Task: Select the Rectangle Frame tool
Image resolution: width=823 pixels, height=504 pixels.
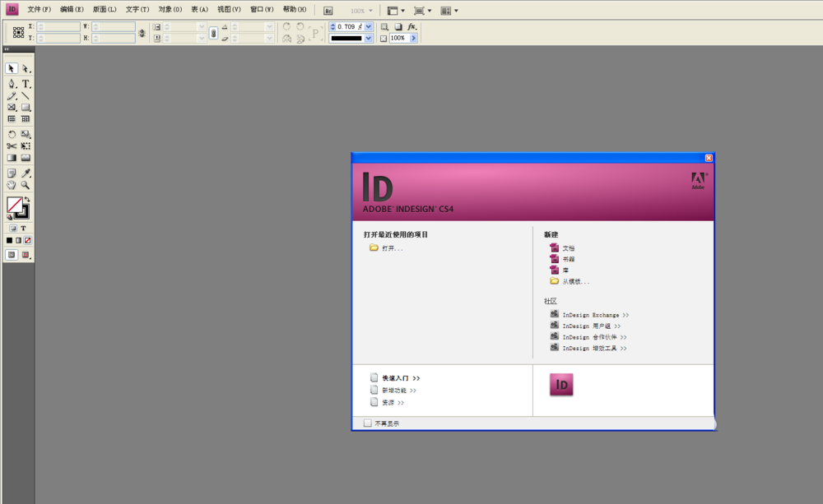Action: pyautogui.click(x=12, y=108)
